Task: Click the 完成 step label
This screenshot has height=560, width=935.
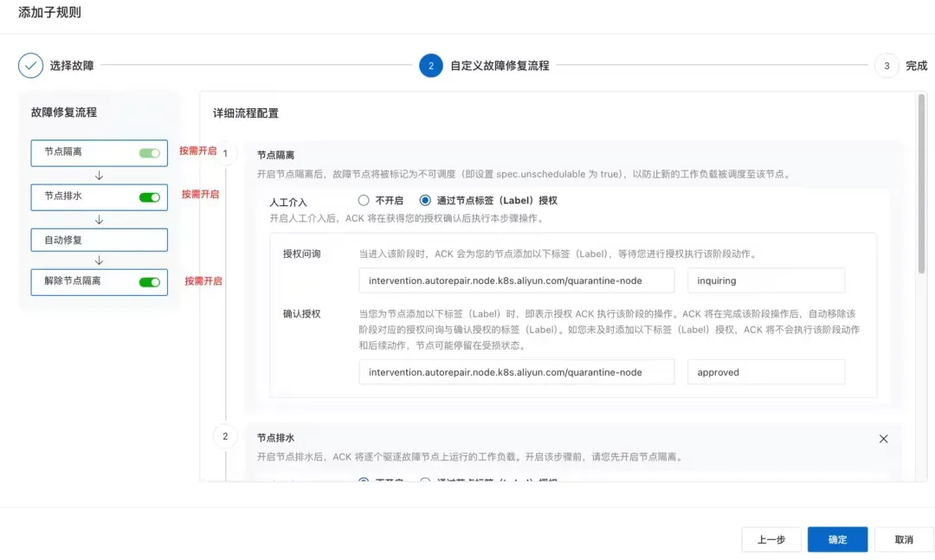Action: [917, 66]
